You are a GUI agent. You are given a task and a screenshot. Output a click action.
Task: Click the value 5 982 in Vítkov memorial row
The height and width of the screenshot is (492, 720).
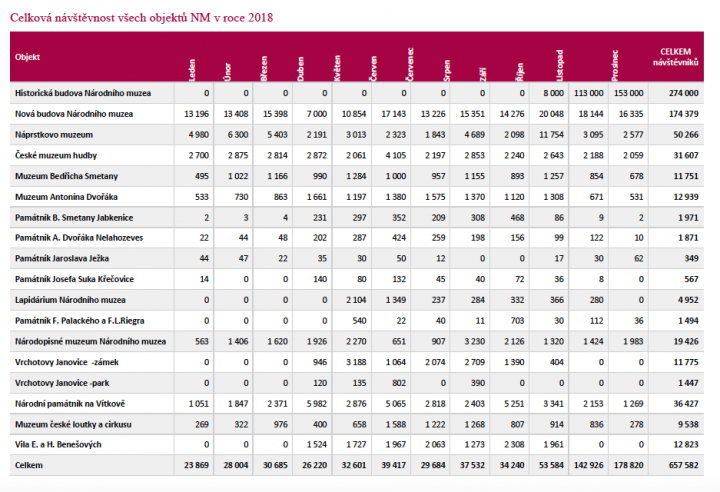[316, 403]
